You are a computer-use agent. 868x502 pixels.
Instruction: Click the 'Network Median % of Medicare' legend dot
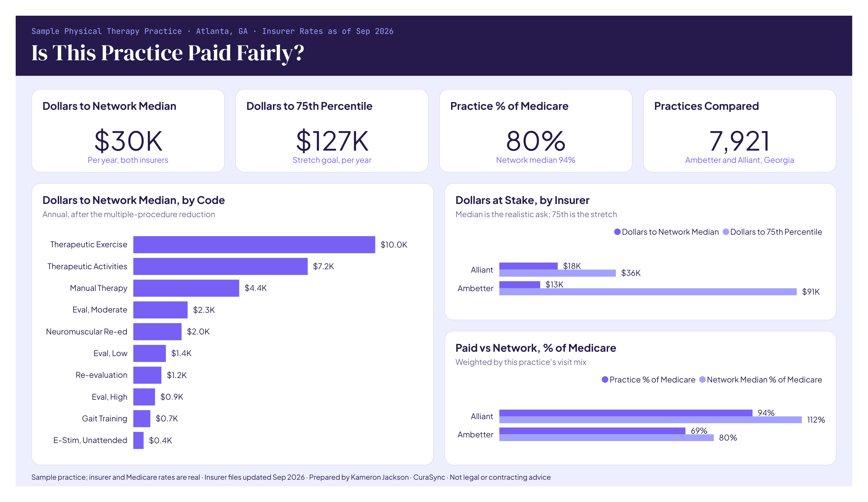pos(702,380)
